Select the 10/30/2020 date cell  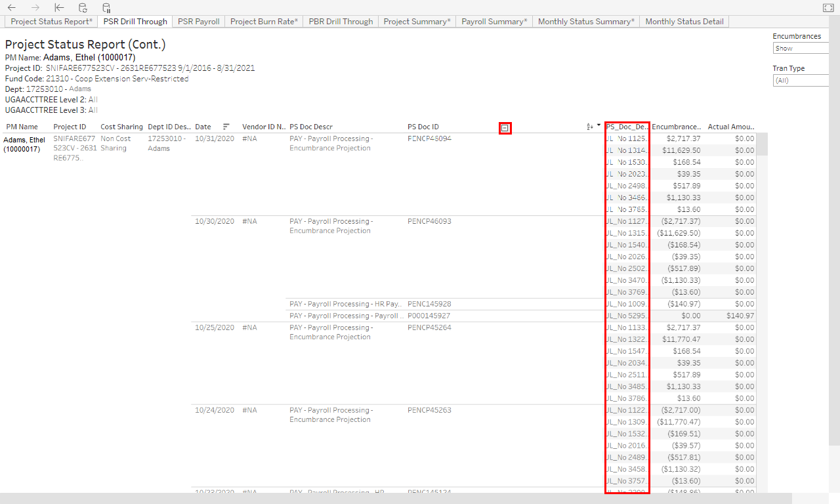coord(215,221)
